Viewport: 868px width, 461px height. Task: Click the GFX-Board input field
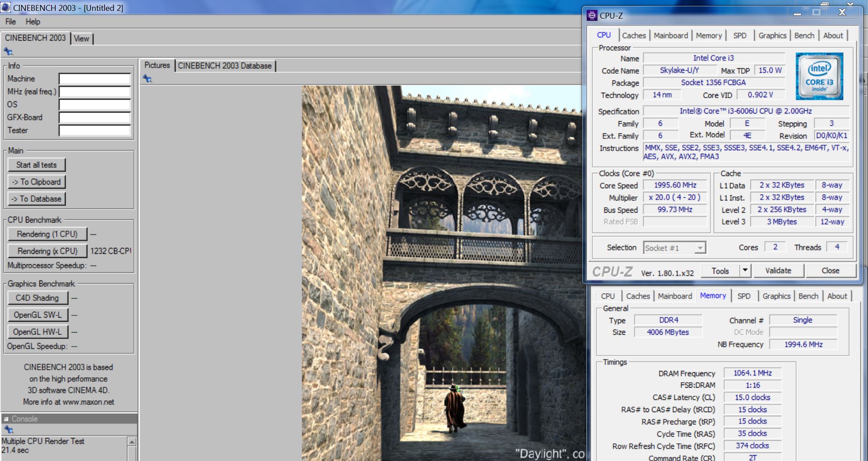click(x=95, y=118)
